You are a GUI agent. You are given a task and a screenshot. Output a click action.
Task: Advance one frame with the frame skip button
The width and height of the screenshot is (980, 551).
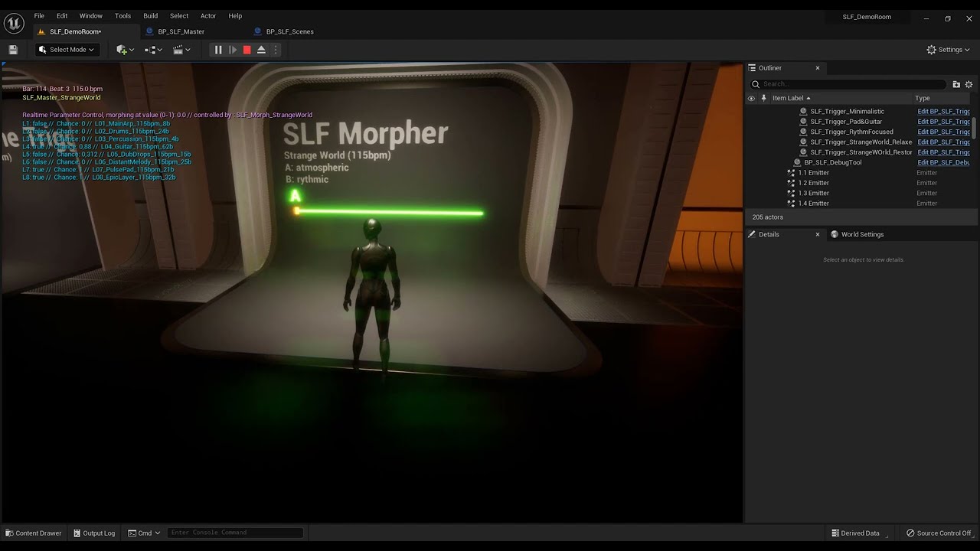point(233,50)
